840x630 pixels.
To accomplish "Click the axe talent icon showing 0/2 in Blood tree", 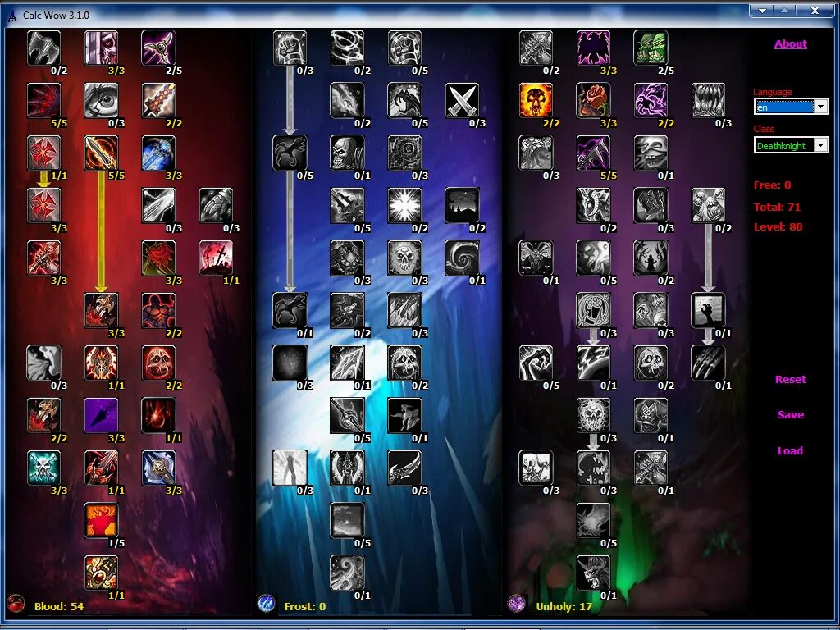I will pos(43,48).
